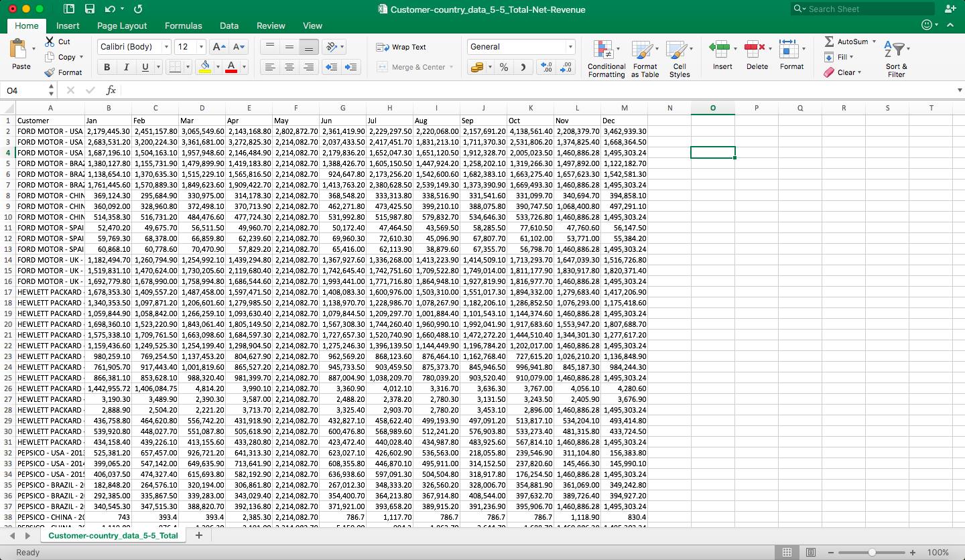Select Customer-country_data_5-5_Total sheet tab

(113, 536)
